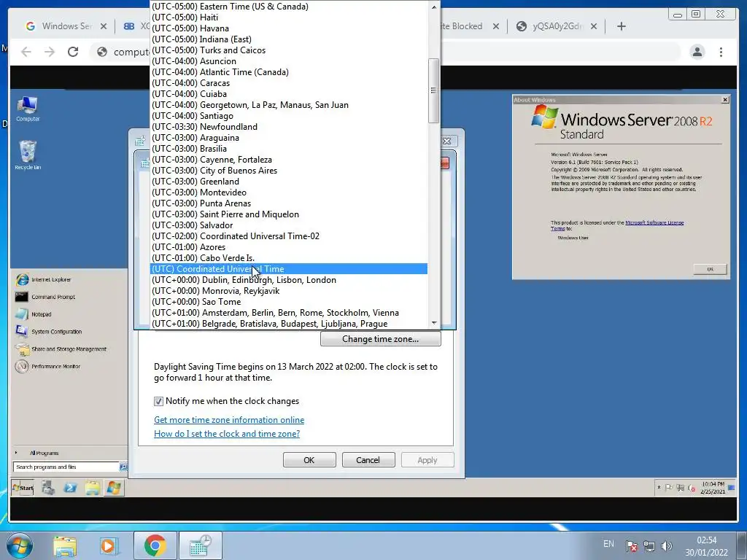Click the time zone list scrollbar thumb
747x560 pixels.
[x=433, y=90]
